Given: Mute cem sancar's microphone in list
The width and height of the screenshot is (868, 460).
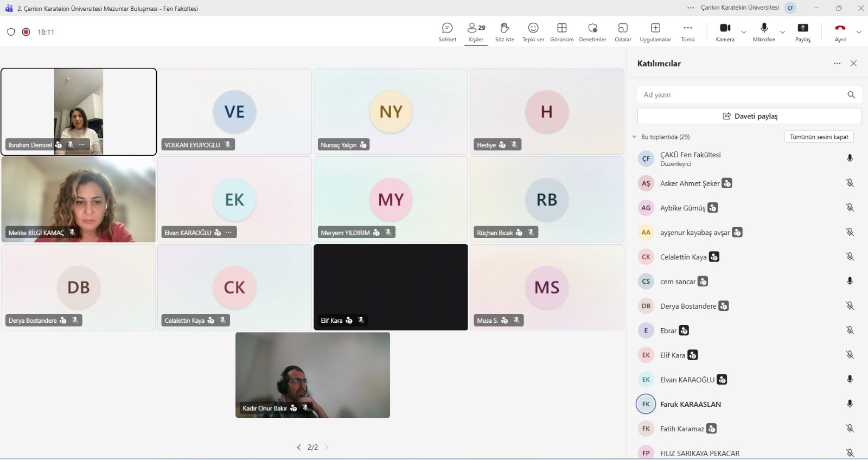Looking at the screenshot, I should [850, 281].
